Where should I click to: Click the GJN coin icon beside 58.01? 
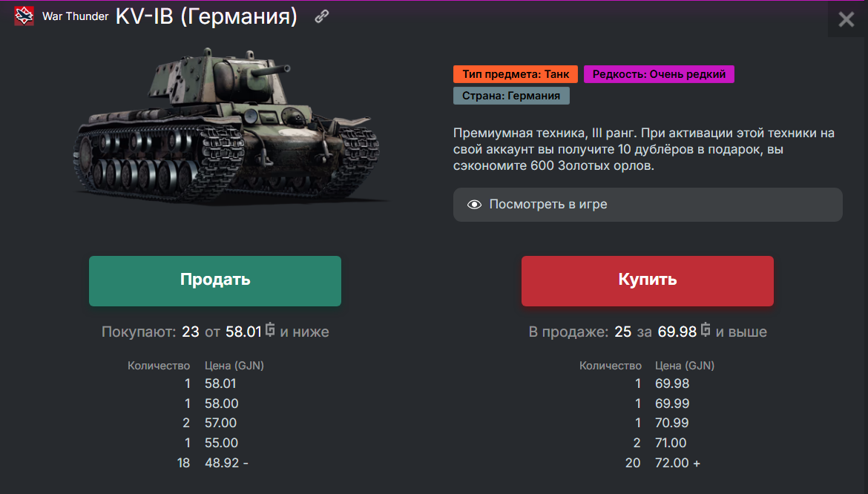tap(269, 329)
